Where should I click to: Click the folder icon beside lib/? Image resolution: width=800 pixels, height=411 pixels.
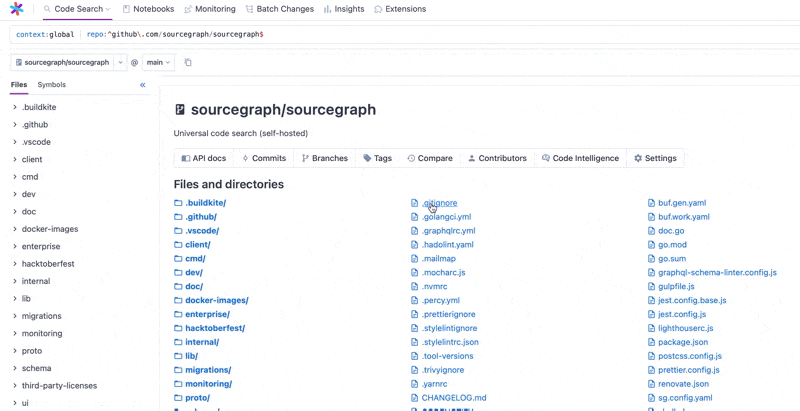coord(178,356)
